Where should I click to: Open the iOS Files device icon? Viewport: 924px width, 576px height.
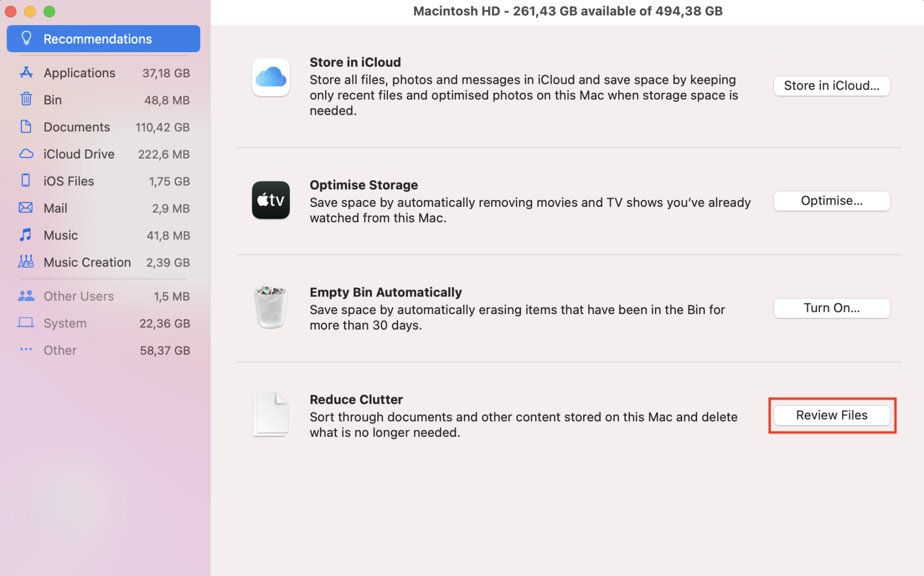pyautogui.click(x=26, y=181)
